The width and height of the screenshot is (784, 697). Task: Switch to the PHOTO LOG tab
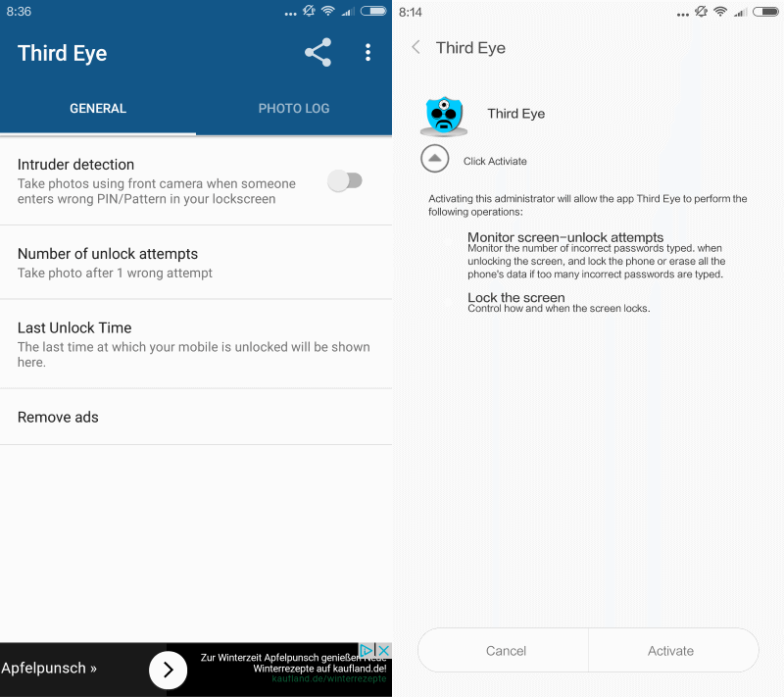click(294, 109)
